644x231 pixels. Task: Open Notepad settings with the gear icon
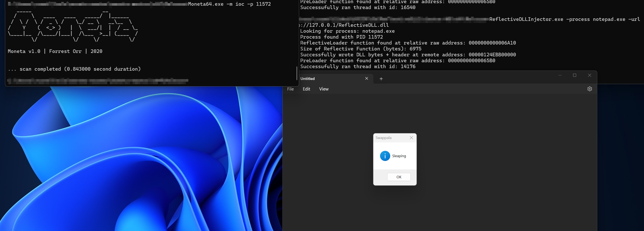590,89
